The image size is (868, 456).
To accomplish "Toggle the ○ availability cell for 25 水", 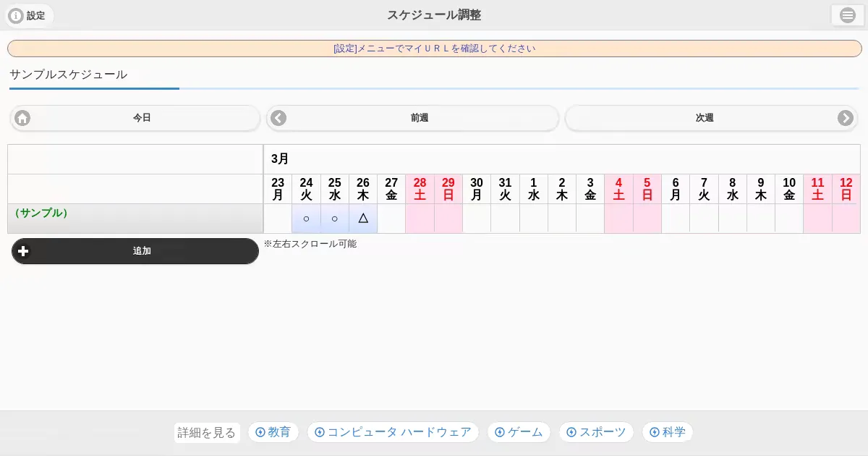I will point(334,218).
